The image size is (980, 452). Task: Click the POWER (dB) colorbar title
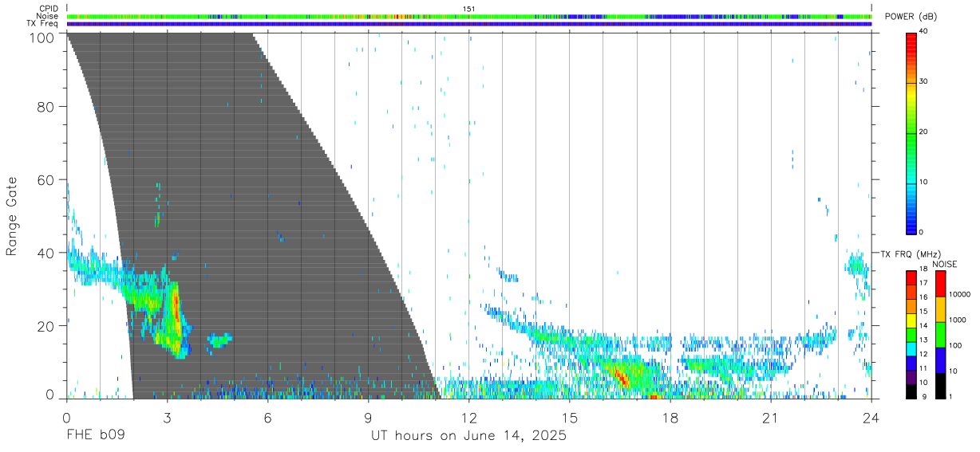[911, 17]
